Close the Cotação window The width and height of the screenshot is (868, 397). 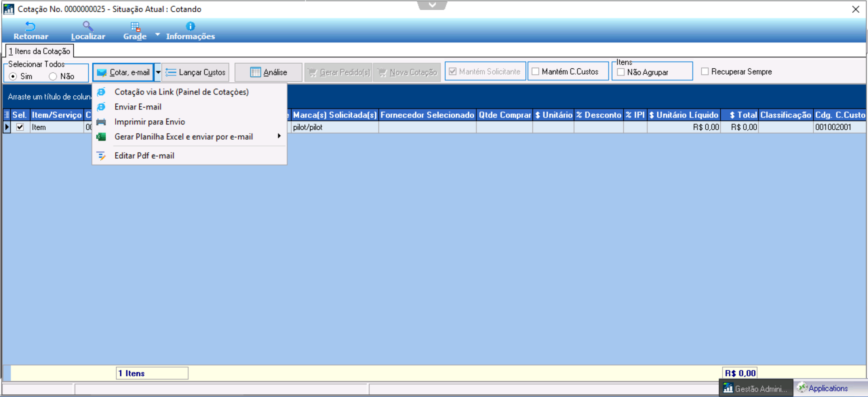[855, 9]
